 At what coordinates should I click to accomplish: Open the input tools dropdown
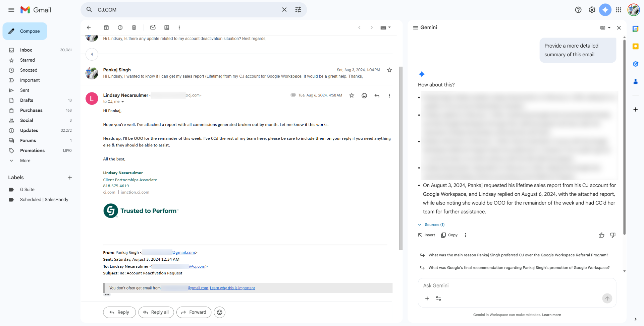click(x=385, y=27)
